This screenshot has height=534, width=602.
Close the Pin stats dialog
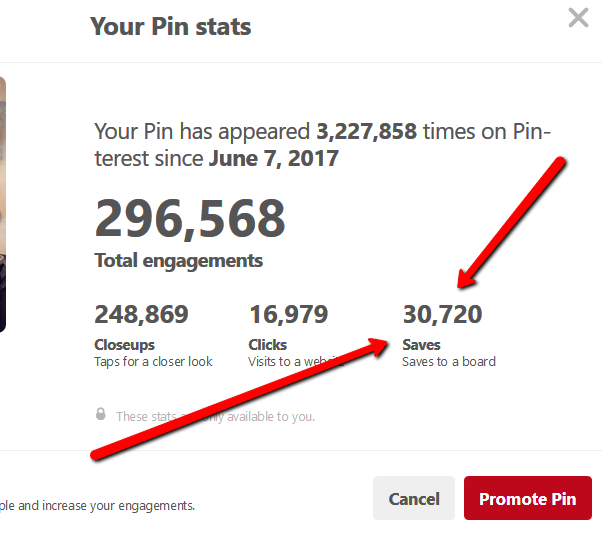click(x=578, y=17)
